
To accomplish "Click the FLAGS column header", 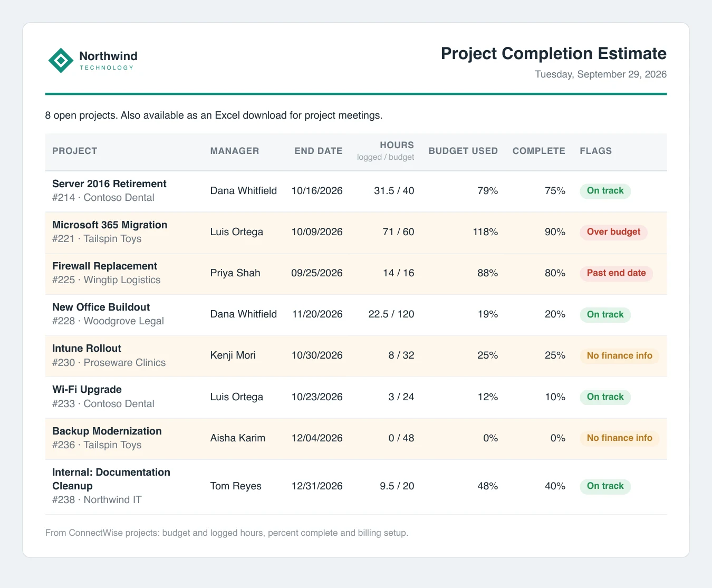I will [x=596, y=151].
